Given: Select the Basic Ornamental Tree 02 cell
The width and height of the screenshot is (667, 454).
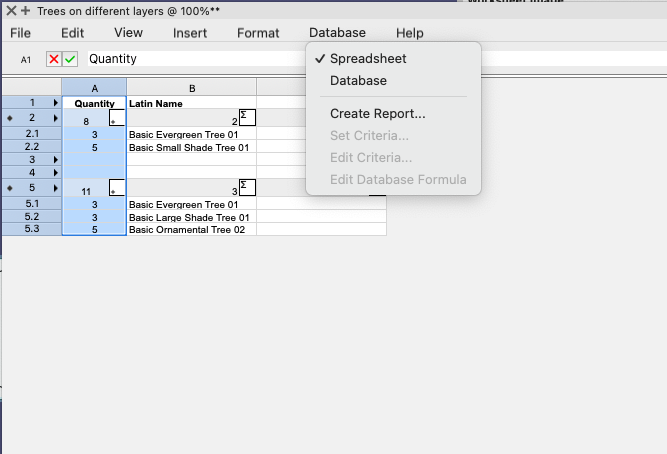Looking at the screenshot, I should click(190, 229).
